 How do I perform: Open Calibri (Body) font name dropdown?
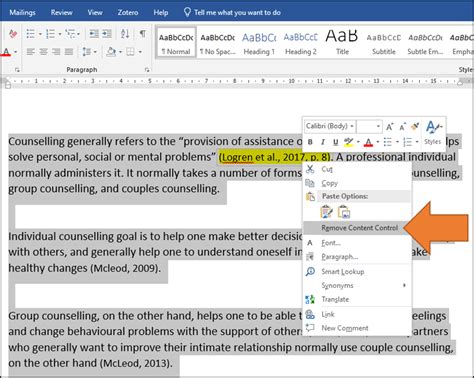(352, 126)
